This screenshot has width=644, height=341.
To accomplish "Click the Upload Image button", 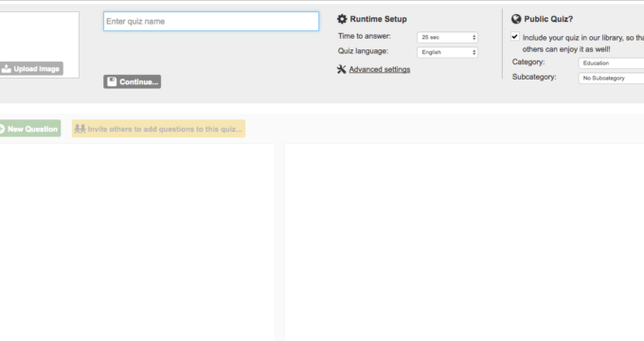I will (31, 68).
